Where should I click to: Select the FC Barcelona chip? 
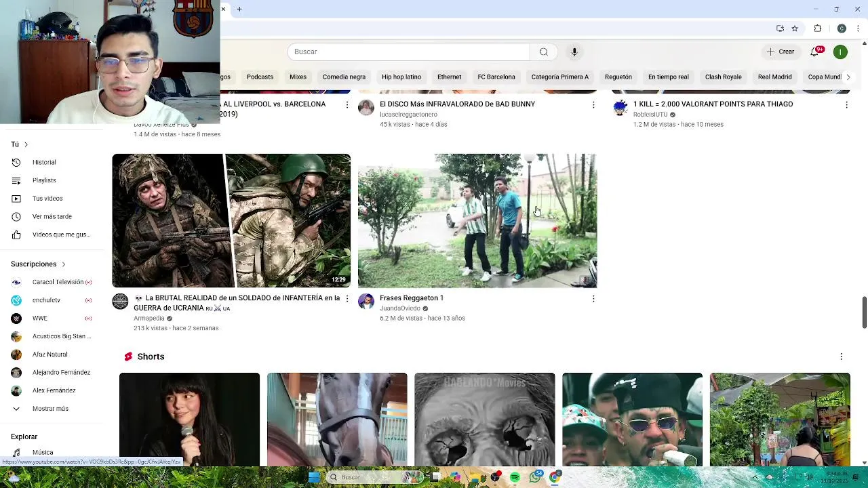496,77
